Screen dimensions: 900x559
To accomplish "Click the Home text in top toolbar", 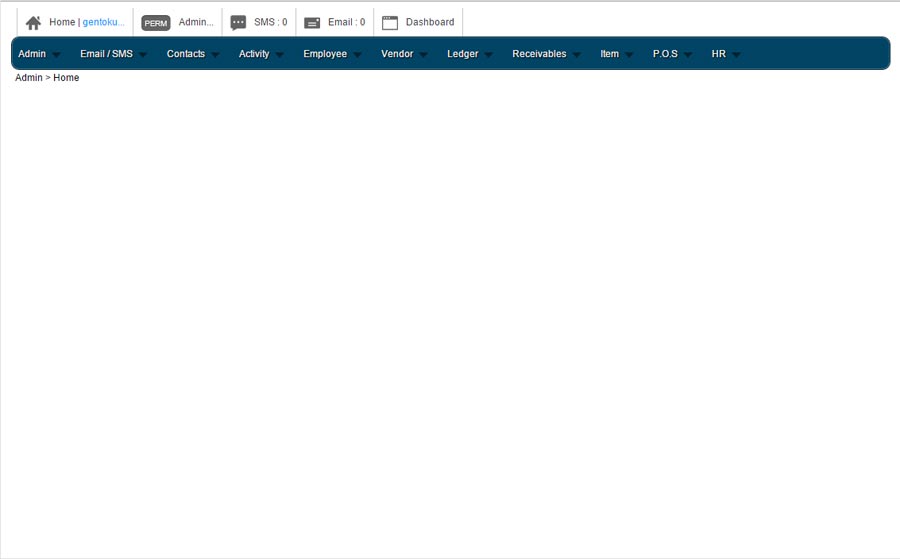I will 62,22.
